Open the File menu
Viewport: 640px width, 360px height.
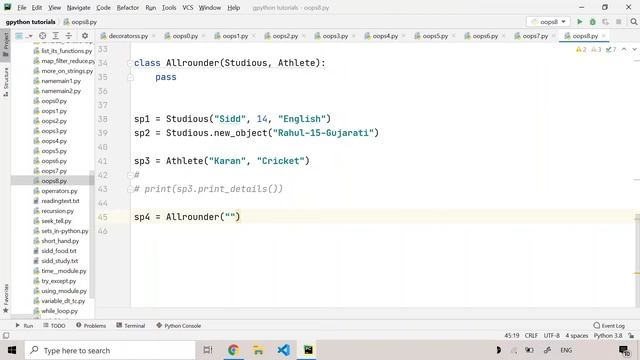tap(22, 8)
